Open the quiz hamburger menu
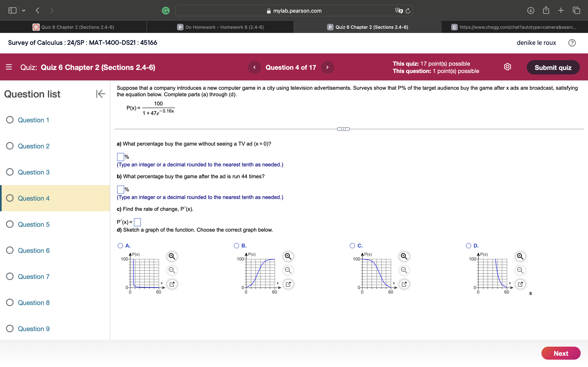The height and width of the screenshot is (367, 588). click(x=9, y=67)
